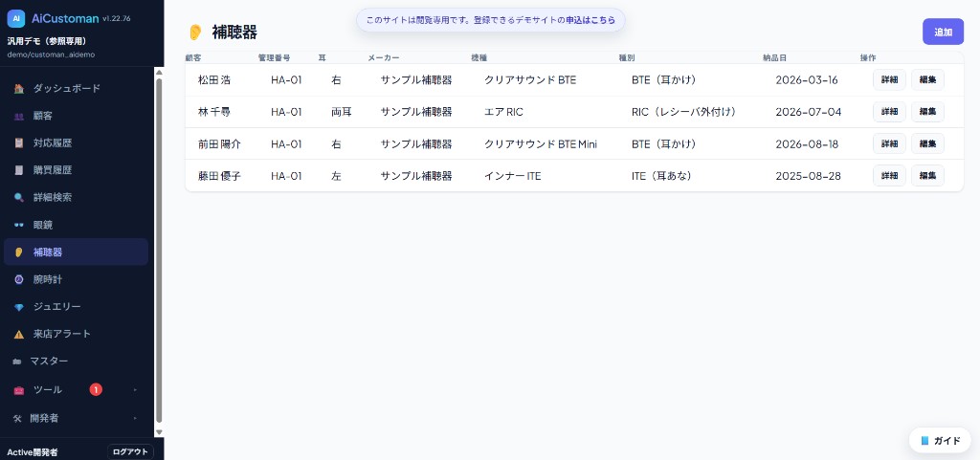Follow the 申込はこちら link

click(x=590, y=20)
